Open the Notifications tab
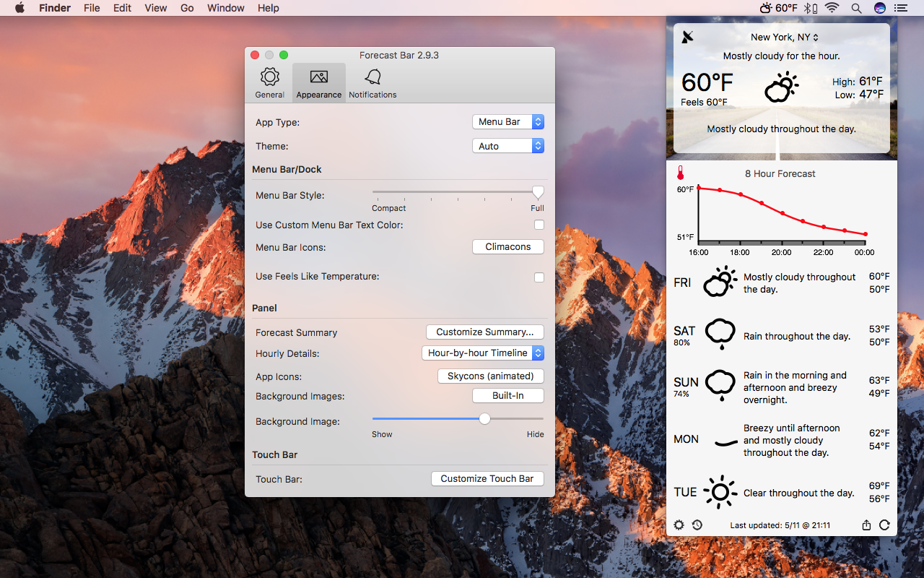 point(372,83)
